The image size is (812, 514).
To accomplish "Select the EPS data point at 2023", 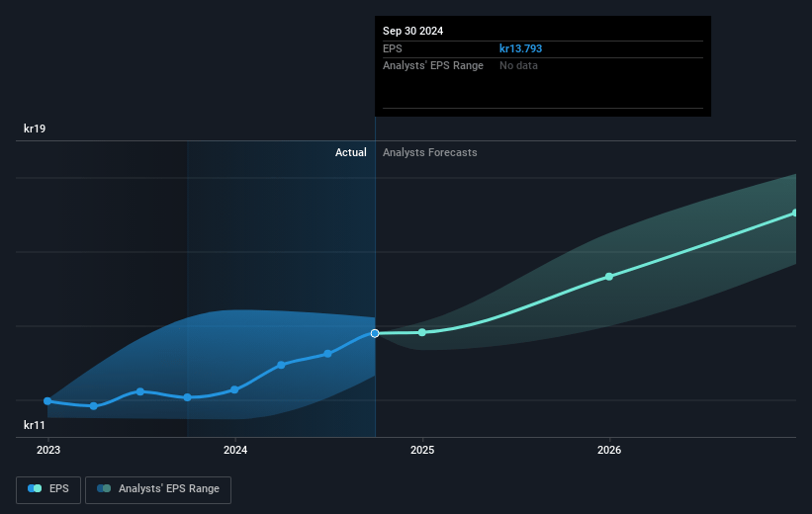I will click(47, 401).
